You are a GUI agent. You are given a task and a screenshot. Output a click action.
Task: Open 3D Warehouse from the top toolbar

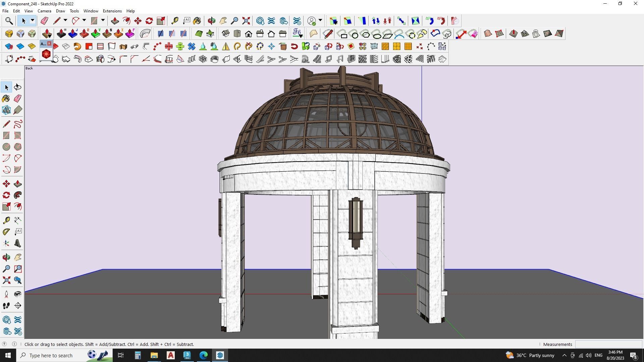pyautogui.click(x=260, y=21)
